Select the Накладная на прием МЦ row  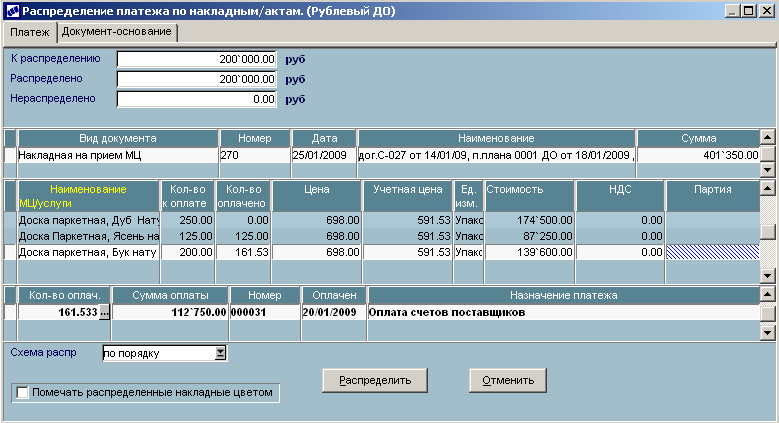coord(382,155)
